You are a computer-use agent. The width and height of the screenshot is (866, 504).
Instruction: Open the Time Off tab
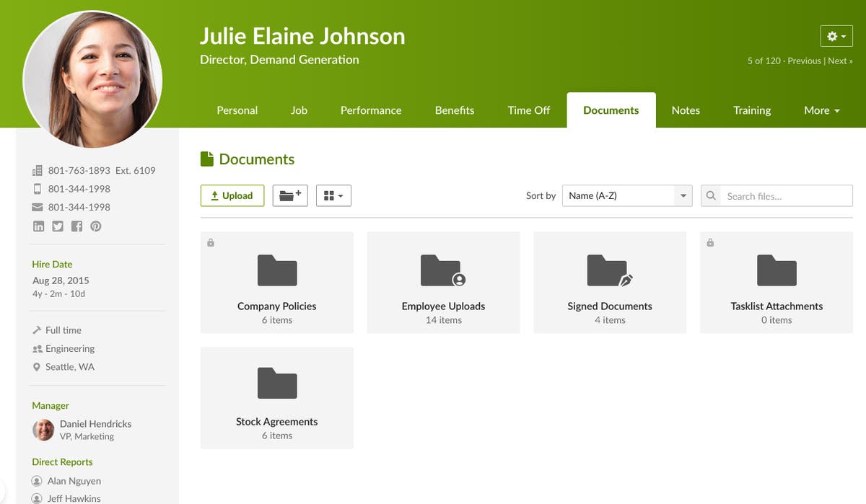click(x=528, y=110)
